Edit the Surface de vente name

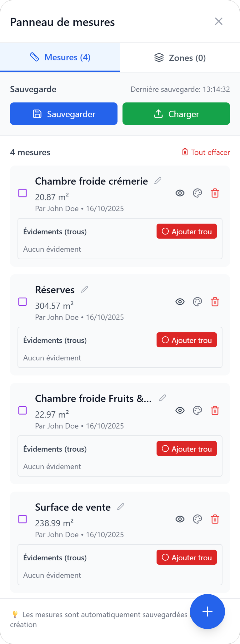point(121,507)
